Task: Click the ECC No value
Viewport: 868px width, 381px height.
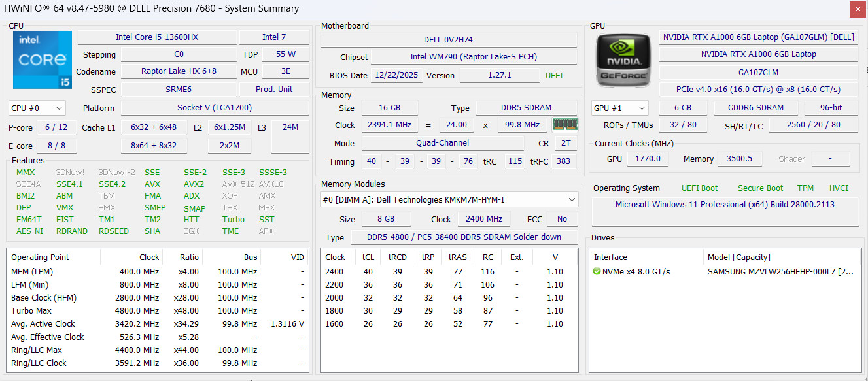Action: coord(562,219)
